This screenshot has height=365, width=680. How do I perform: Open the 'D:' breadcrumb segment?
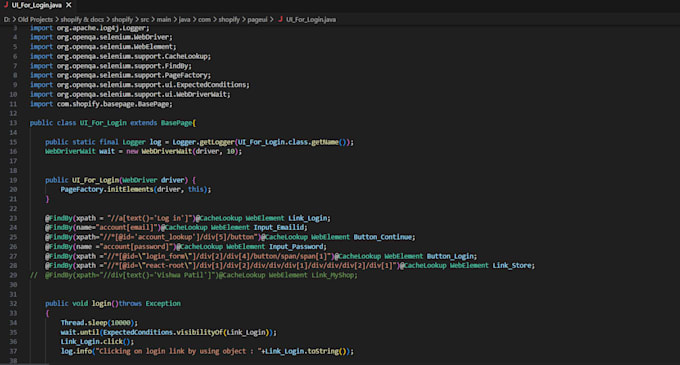click(x=7, y=20)
